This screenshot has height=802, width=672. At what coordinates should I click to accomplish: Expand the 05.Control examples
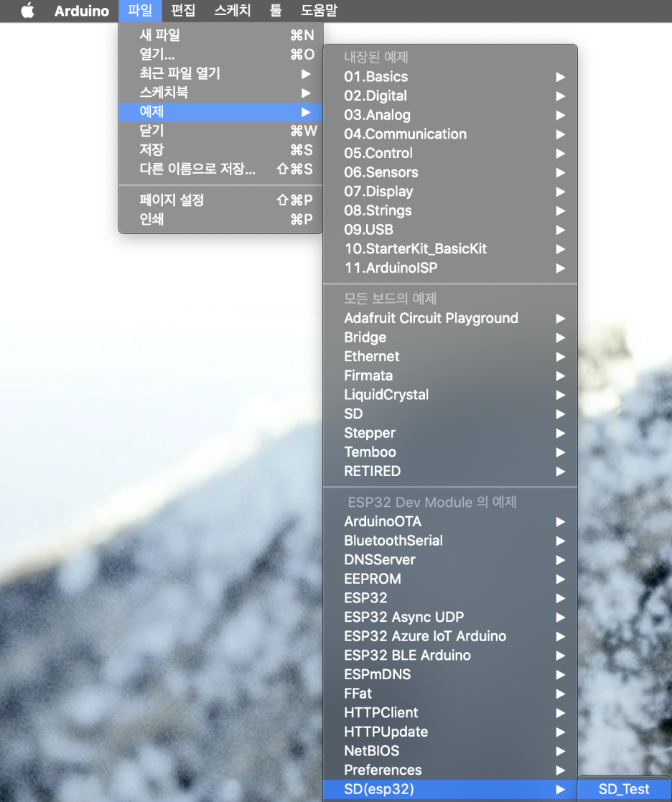pyautogui.click(x=450, y=154)
